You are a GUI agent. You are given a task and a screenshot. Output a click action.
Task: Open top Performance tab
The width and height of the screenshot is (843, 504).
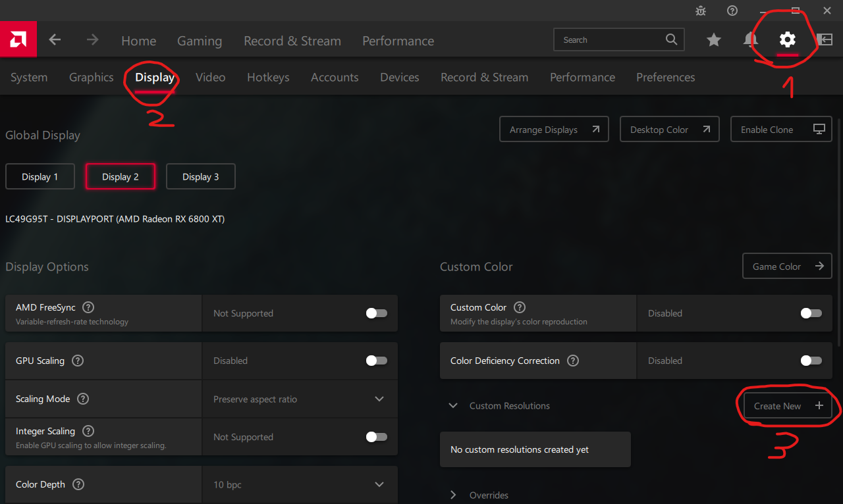pyautogui.click(x=398, y=41)
